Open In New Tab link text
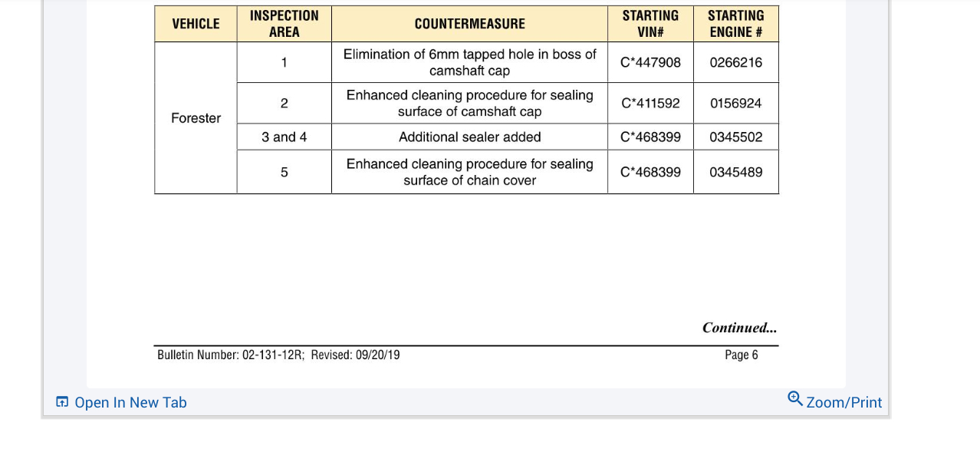The width and height of the screenshot is (980, 472). (x=130, y=402)
